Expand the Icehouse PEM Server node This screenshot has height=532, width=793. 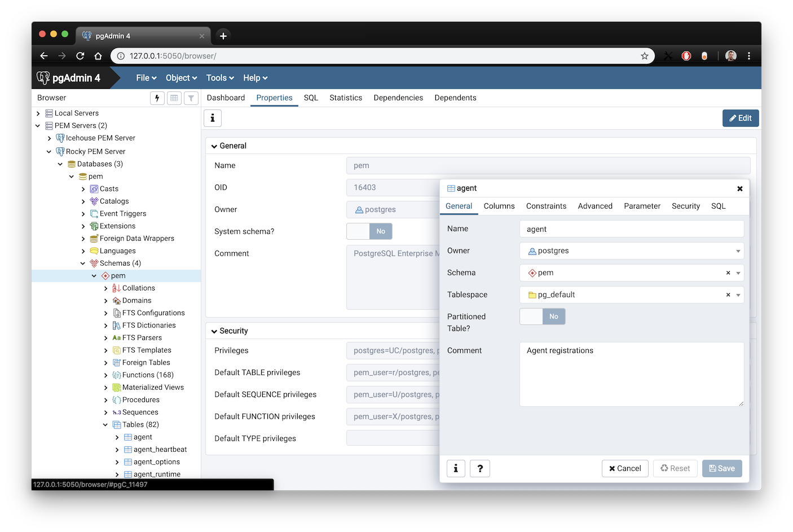49,138
